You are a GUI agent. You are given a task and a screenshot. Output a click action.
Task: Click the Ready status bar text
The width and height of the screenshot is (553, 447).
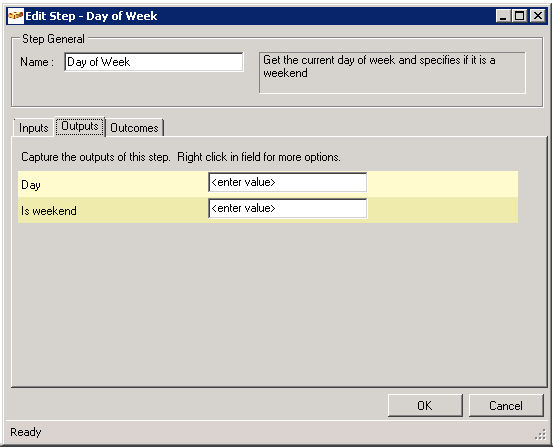point(26,432)
